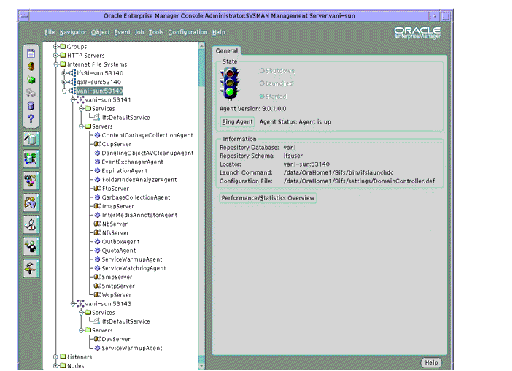Select IfsDefaultService under vani-sun 53143

tap(126, 321)
